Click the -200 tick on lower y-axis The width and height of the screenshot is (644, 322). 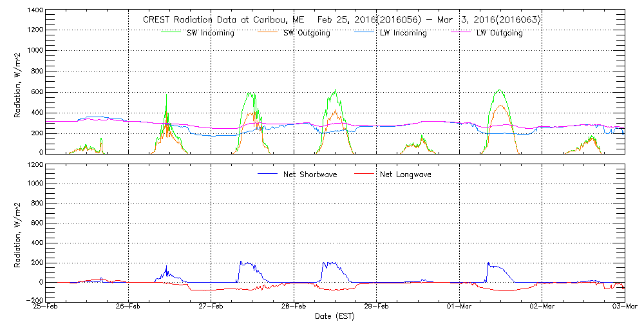[x=33, y=300]
